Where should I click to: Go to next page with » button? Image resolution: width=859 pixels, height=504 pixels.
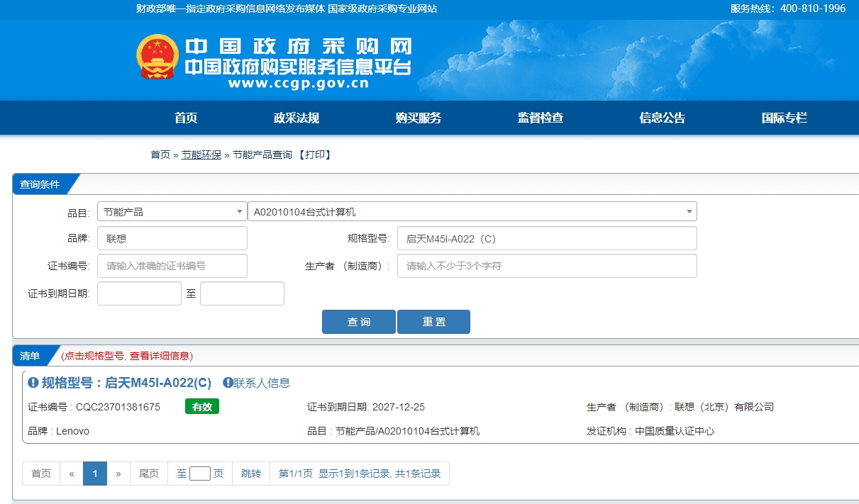point(118,474)
